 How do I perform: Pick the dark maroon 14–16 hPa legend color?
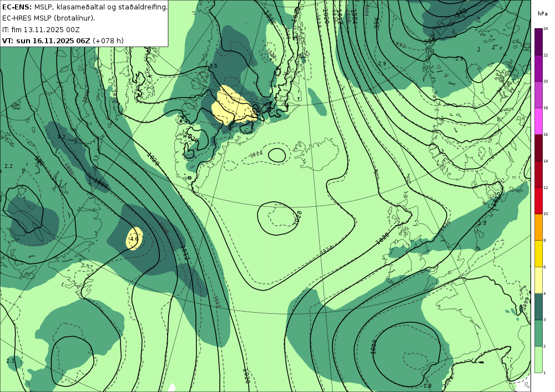pyautogui.click(x=538, y=147)
